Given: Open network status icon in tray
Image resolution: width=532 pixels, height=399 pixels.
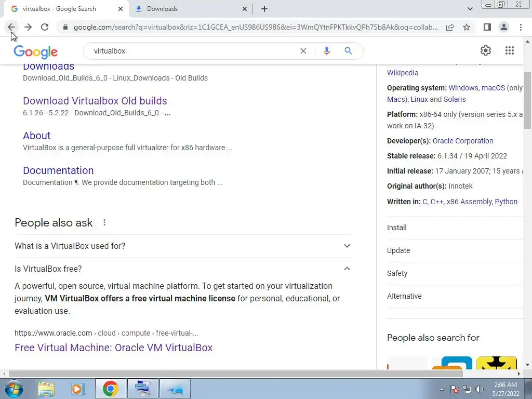Looking at the screenshot, I should pos(467,389).
